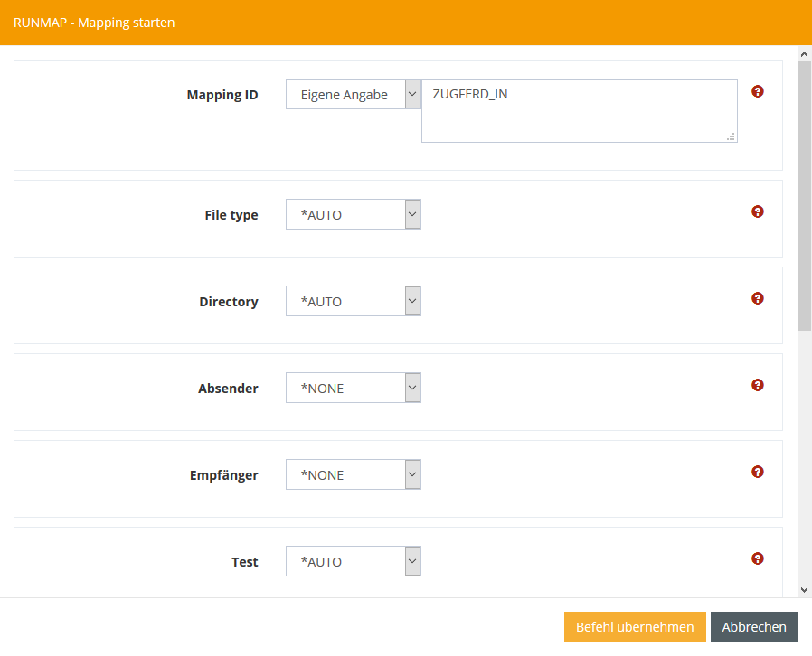Open the Directory *AUTO dropdown
Screen dimensions: 812x656
(x=353, y=302)
